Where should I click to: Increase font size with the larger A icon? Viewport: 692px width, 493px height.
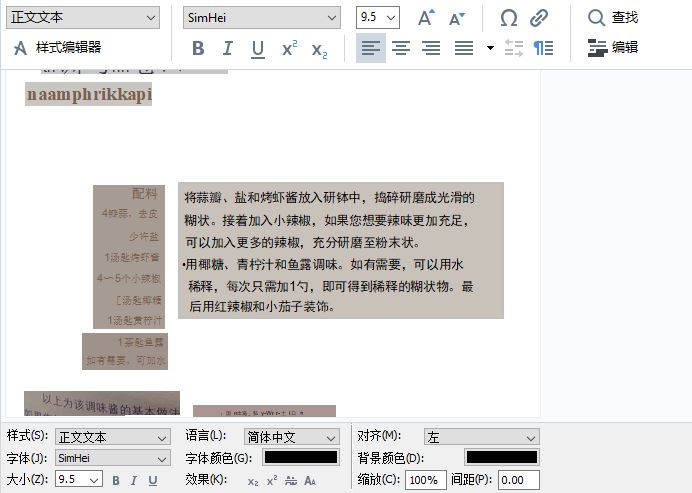coord(426,18)
